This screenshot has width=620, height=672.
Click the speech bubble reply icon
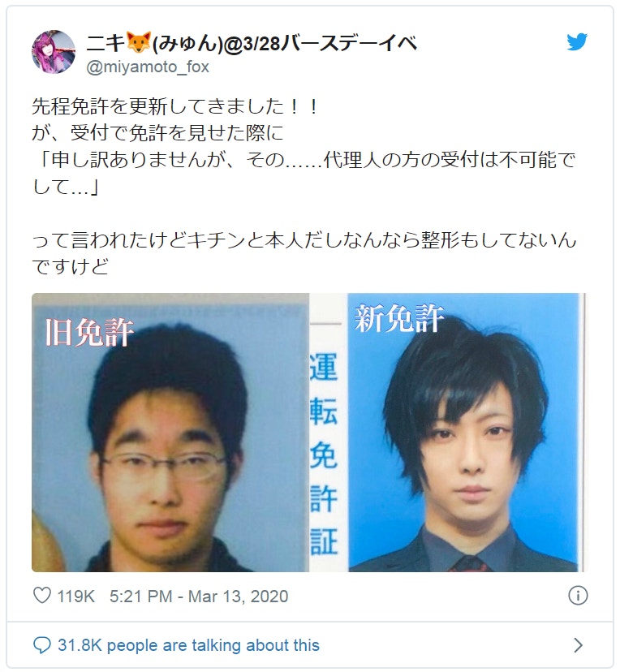pyautogui.click(x=42, y=645)
